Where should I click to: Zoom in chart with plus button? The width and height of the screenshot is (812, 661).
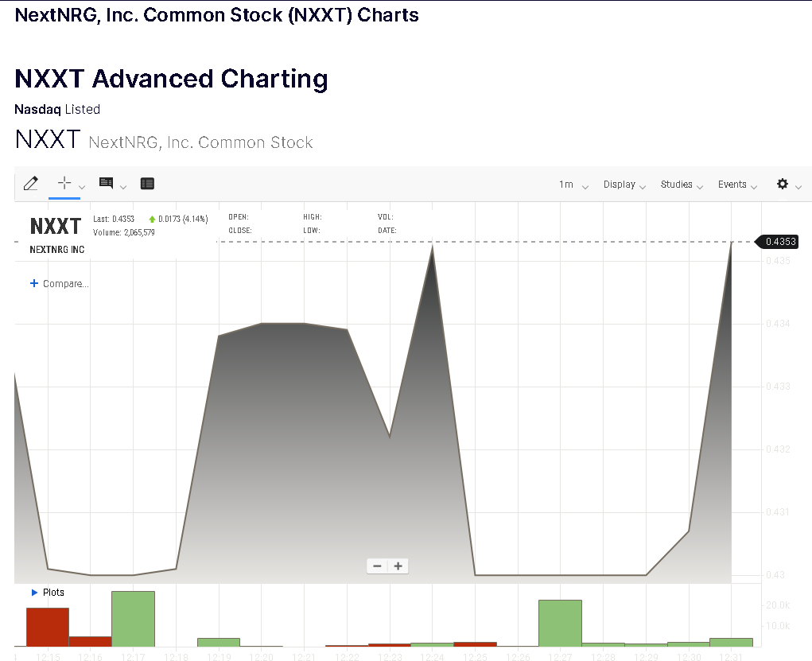click(398, 566)
